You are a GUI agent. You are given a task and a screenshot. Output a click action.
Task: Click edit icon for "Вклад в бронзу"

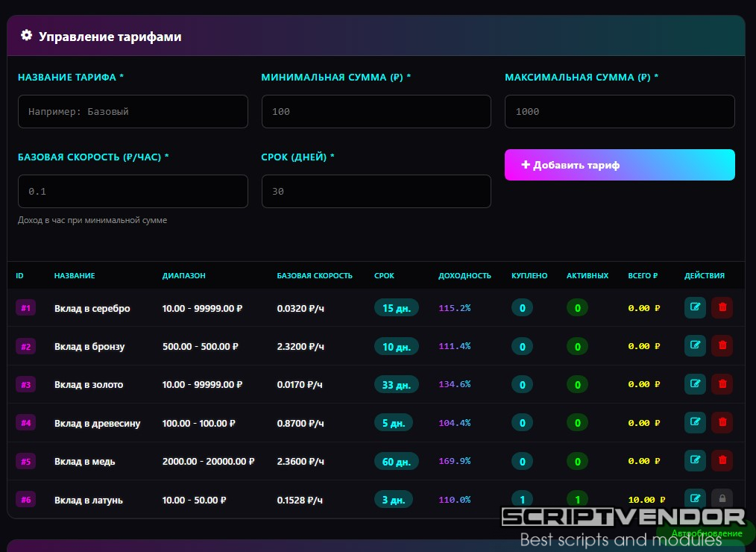pyautogui.click(x=695, y=346)
